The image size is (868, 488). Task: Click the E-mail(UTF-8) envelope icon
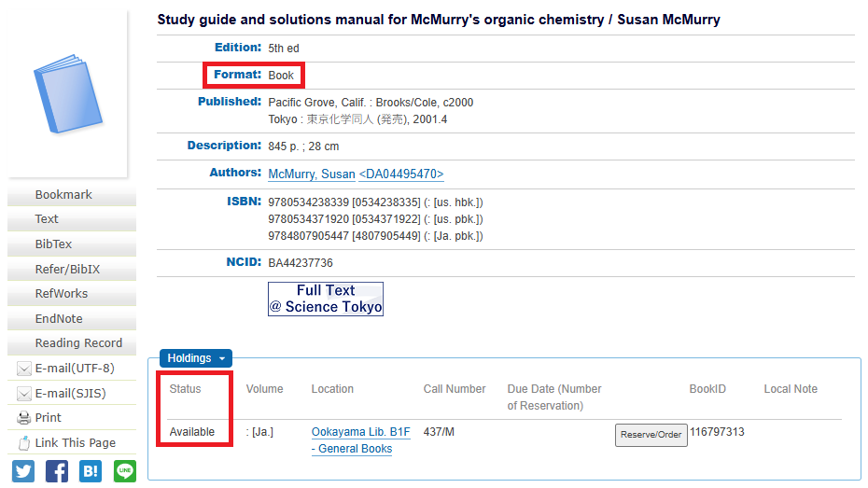pyautogui.click(x=24, y=369)
